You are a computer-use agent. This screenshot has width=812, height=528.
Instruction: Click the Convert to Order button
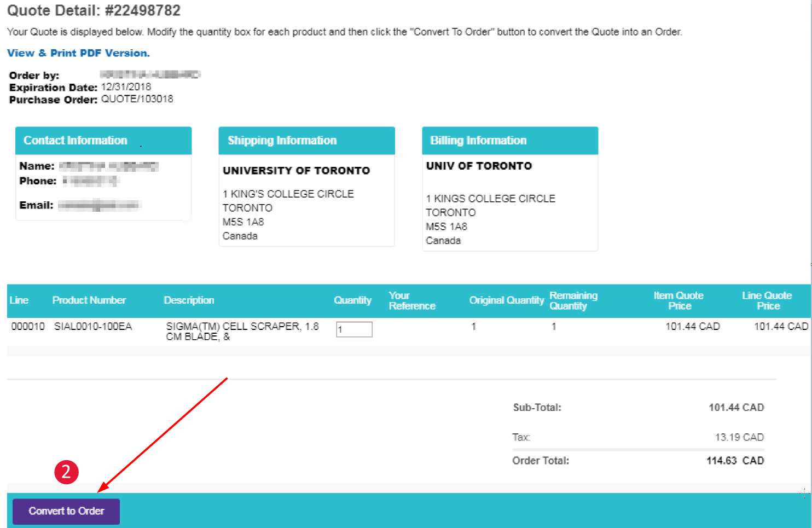66,511
